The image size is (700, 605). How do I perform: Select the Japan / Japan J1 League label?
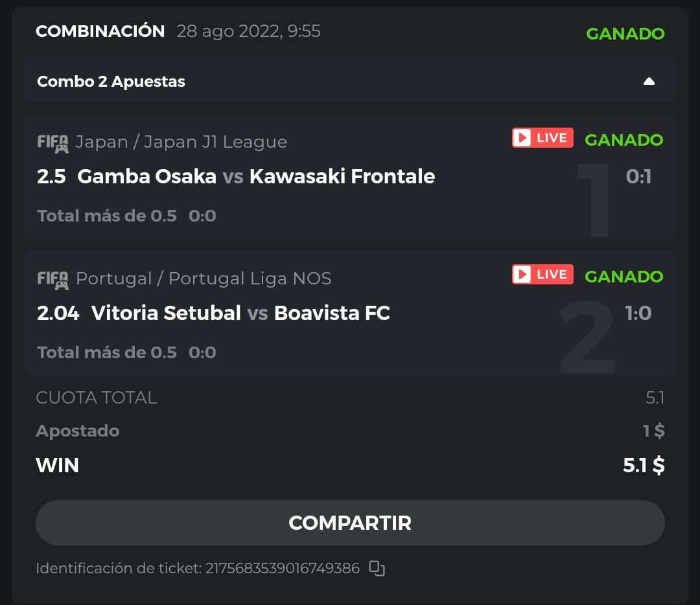coord(181,142)
